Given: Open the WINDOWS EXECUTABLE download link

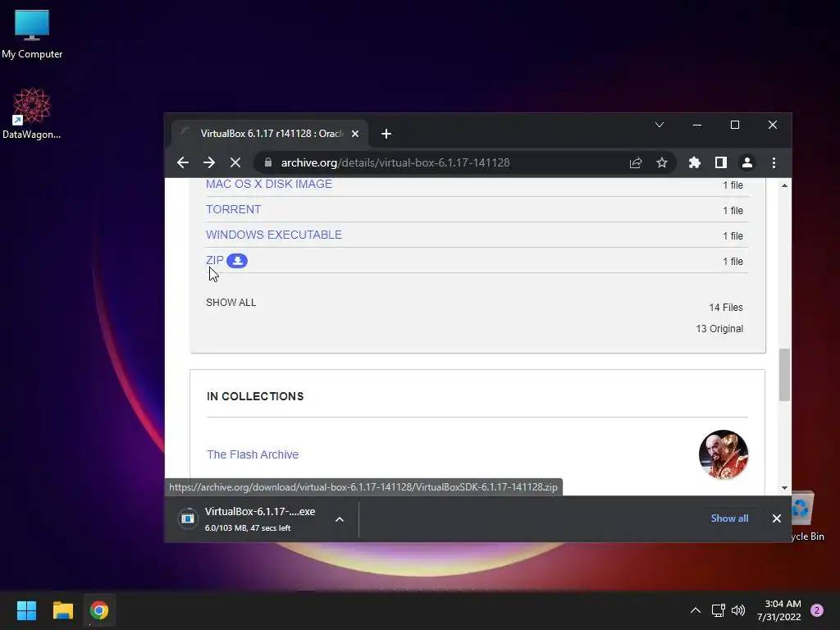Looking at the screenshot, I should click(x=274, y=235).
